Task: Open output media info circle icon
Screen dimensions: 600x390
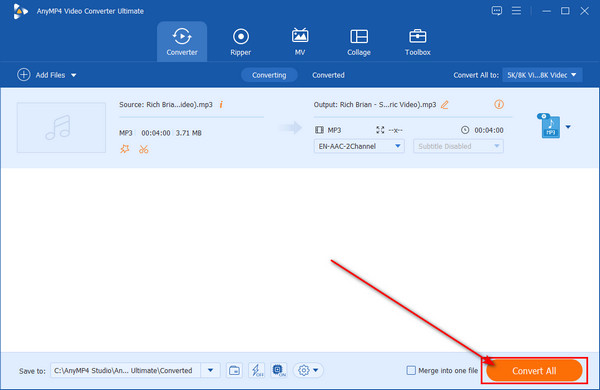Action: (499, 104)
